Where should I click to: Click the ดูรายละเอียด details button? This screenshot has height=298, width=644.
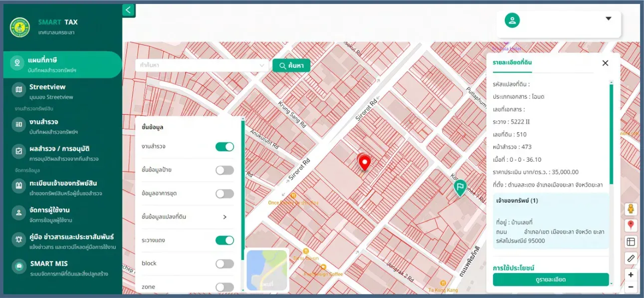[x=551, y=280]
